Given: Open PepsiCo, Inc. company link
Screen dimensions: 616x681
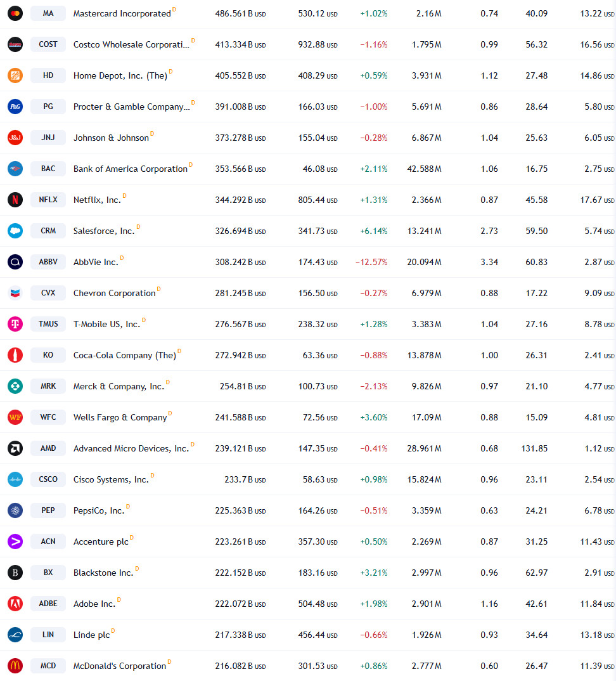Looking at the screenshot, I should (99, 511).
